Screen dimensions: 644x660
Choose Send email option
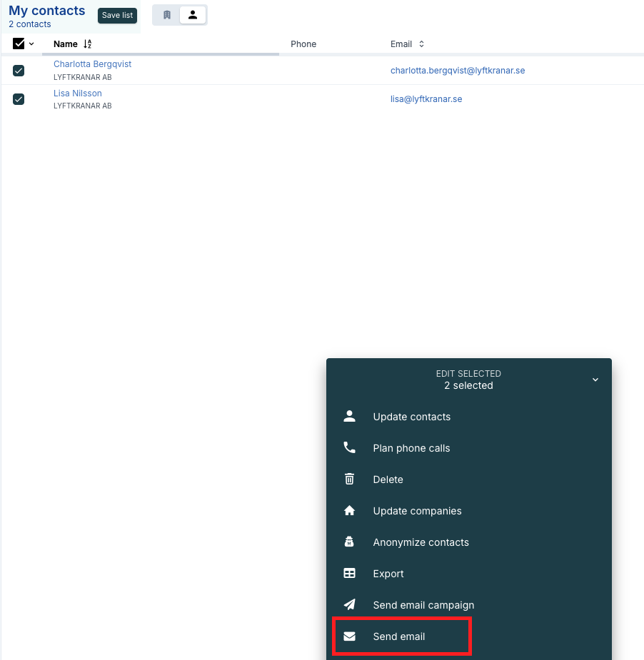click(469, 636)
